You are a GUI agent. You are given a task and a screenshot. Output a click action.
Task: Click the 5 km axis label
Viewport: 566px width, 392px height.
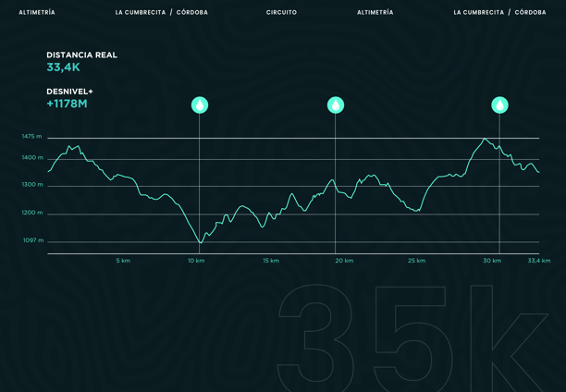click(123, 261)
